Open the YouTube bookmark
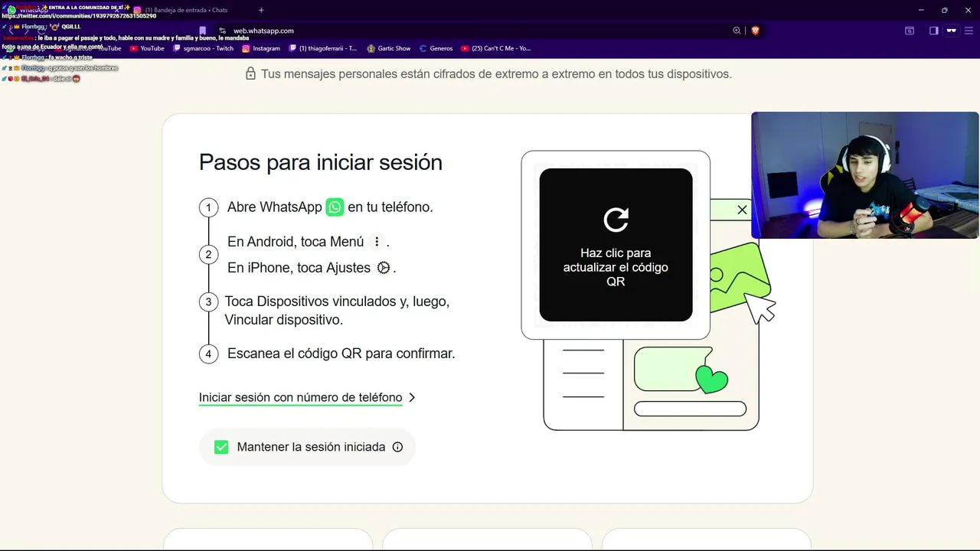The image size is (980, 551). [147, 48]
